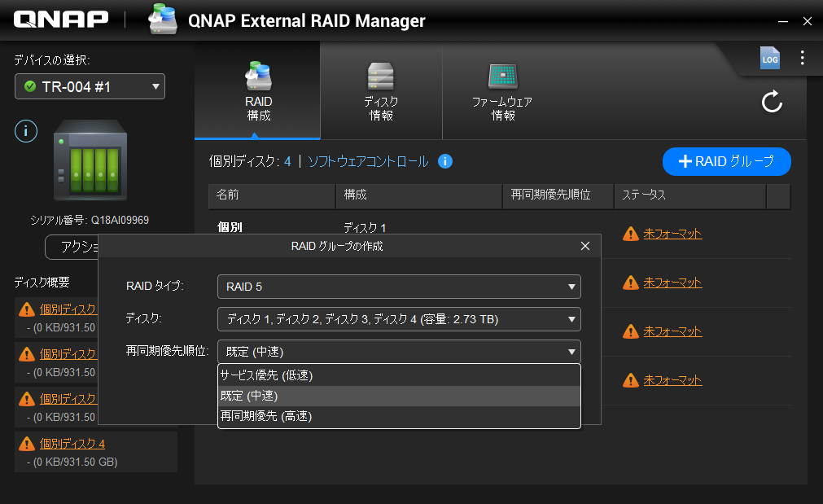Open 個別ディスク 4 link in disk overview
The image size is (823, 504).
pyautogui.click(x=72, y=444)
